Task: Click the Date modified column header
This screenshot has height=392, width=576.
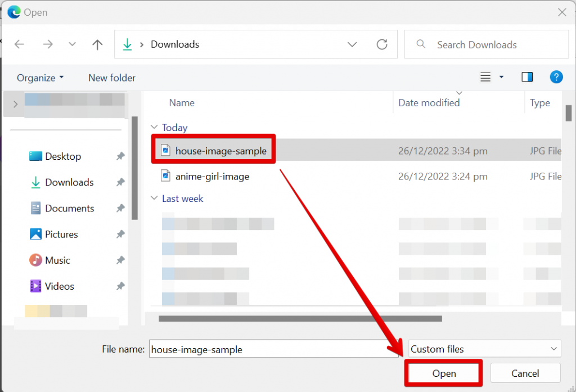Action: tap(429, 102)
